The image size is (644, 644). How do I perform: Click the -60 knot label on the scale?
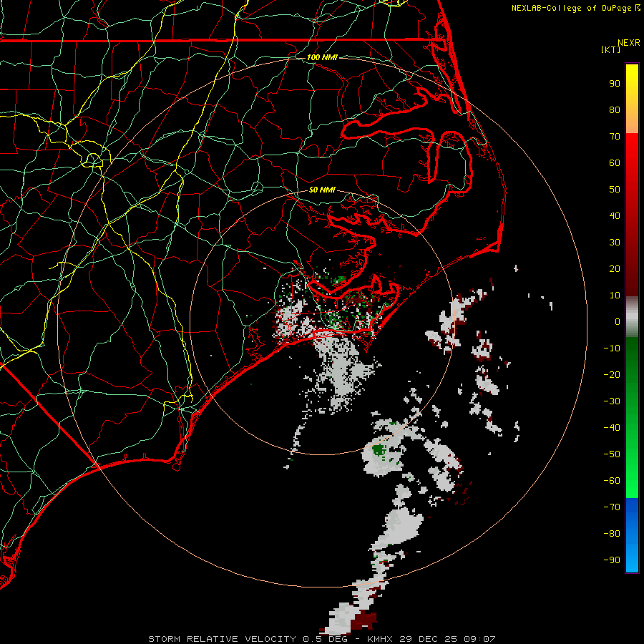(x=612, y=481)
